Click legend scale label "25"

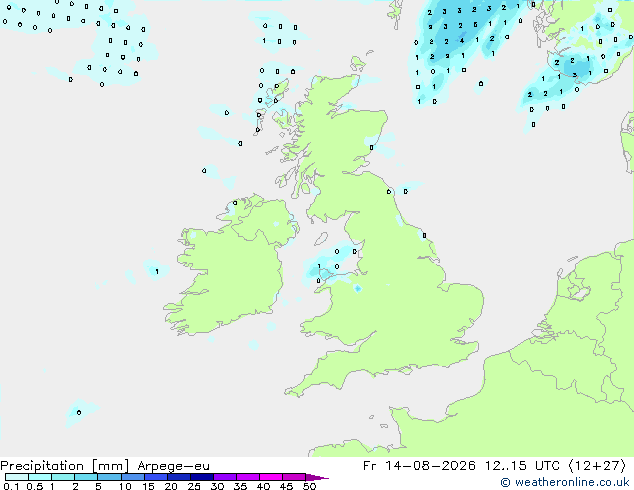(x=194, y=486)
